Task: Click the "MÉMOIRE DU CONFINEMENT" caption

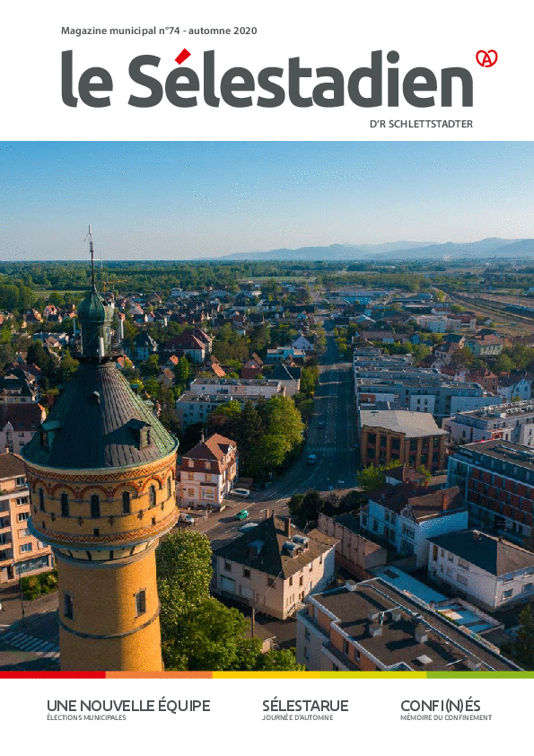Action: 446,717
